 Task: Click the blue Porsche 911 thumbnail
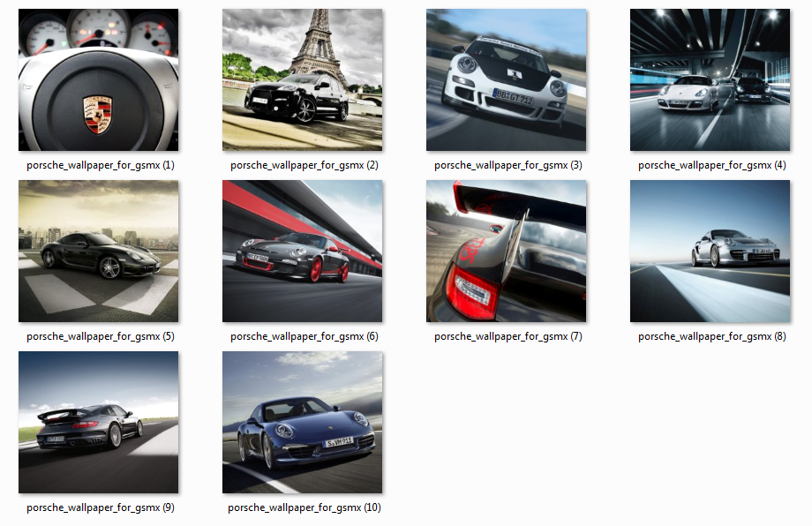click(x=302, y=422)
